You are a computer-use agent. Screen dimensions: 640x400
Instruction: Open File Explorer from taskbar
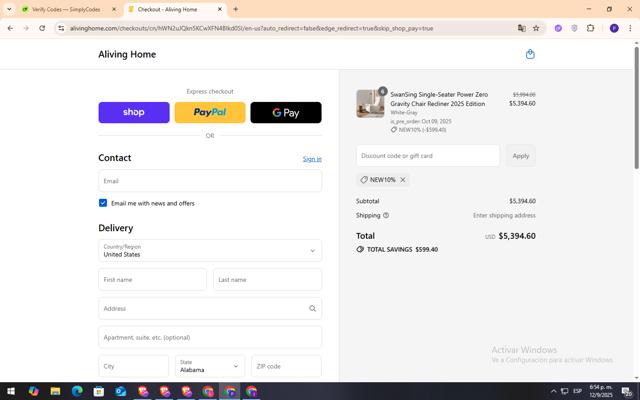[x=55, y=391]
